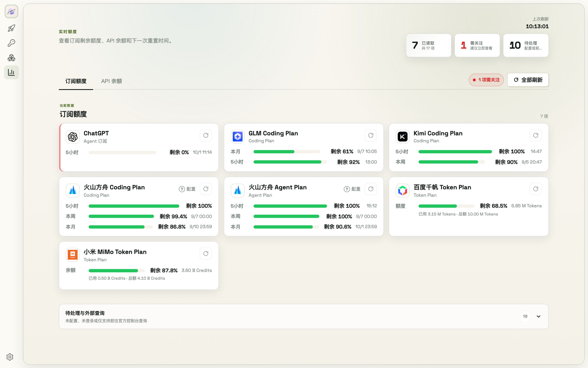Click the 百度千帆 logo icon

point(403,191)
